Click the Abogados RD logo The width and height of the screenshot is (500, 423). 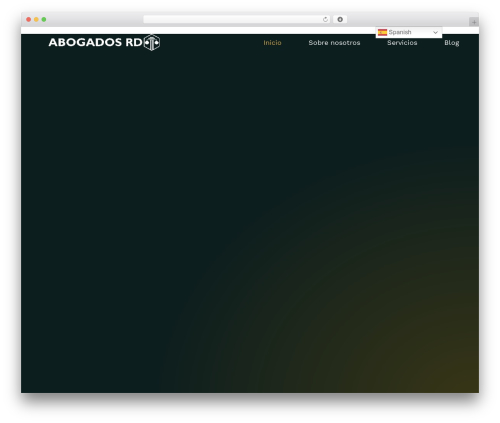coord(104,42)
